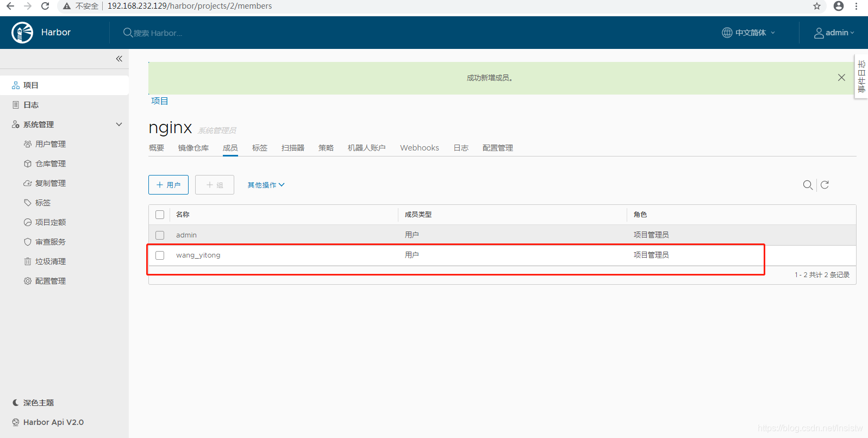Open the Harbor Api V2.0 link
Viewport: 868px width, 438px height.
[48, 422]
